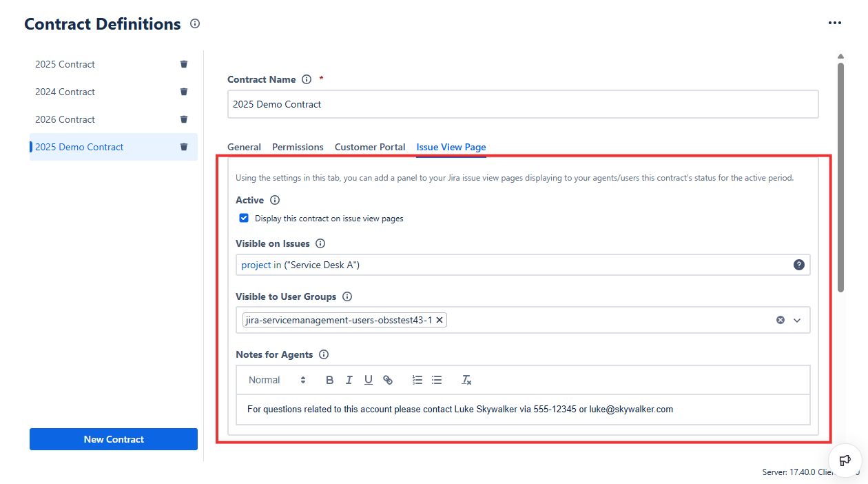
Task: Open JQL help on Visible on Issues
Action: point(798,265)
